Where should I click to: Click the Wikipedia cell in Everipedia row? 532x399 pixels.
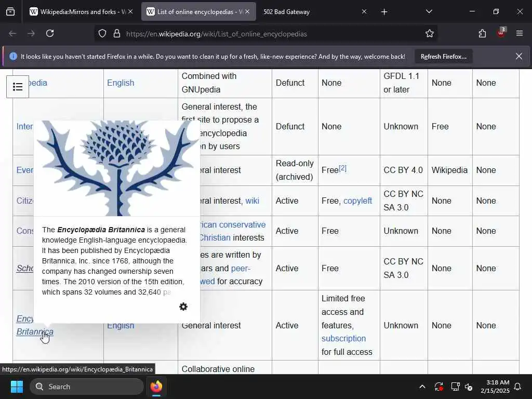pyautogui.click(x=449, y=170)
